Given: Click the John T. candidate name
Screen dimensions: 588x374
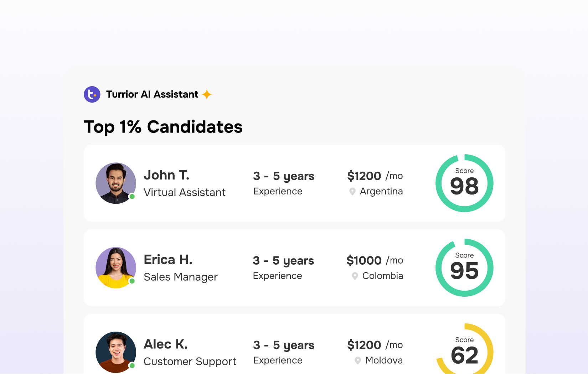Looking at the screenshot, I should coord(166,175).
